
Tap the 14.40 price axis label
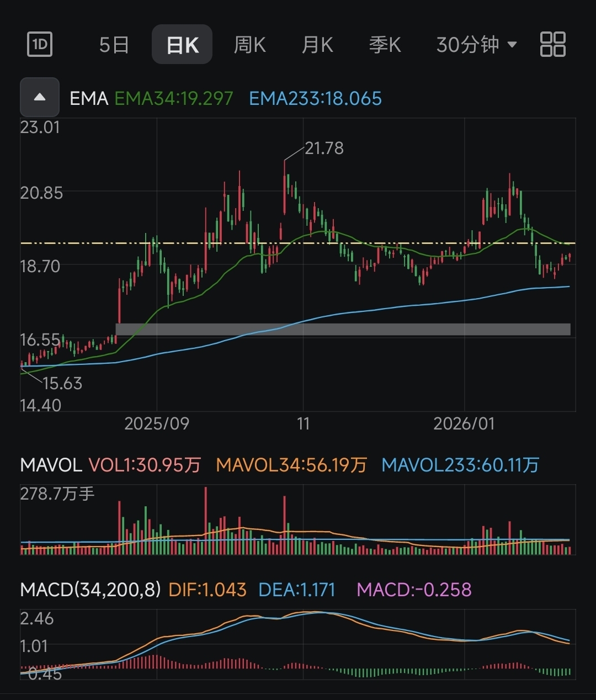pyautogui.click(x=40, y=406)
